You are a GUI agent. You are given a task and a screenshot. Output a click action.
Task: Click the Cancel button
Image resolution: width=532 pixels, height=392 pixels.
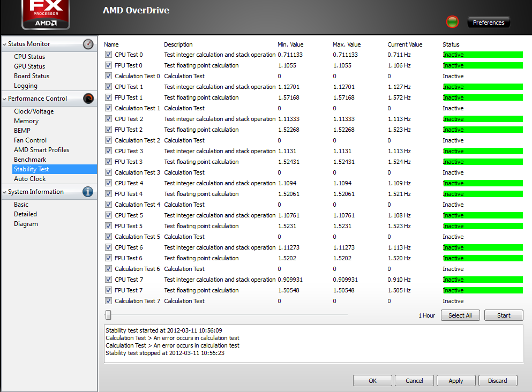(414, 381)
